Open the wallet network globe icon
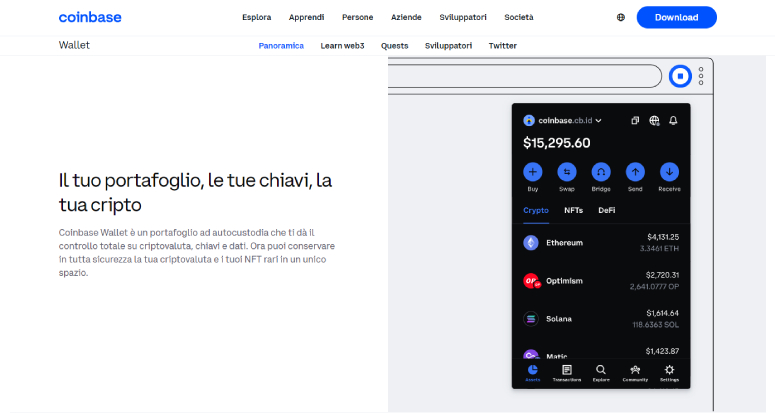 coord(654,121)
